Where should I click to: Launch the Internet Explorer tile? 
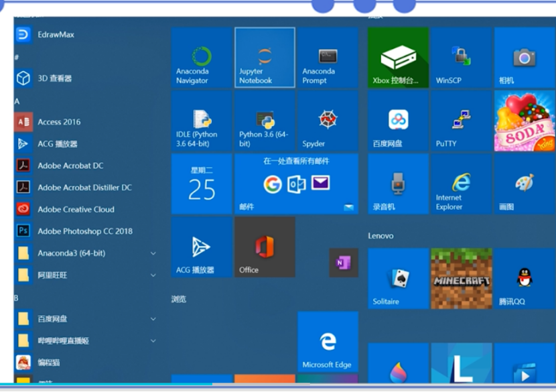(462, 184)
